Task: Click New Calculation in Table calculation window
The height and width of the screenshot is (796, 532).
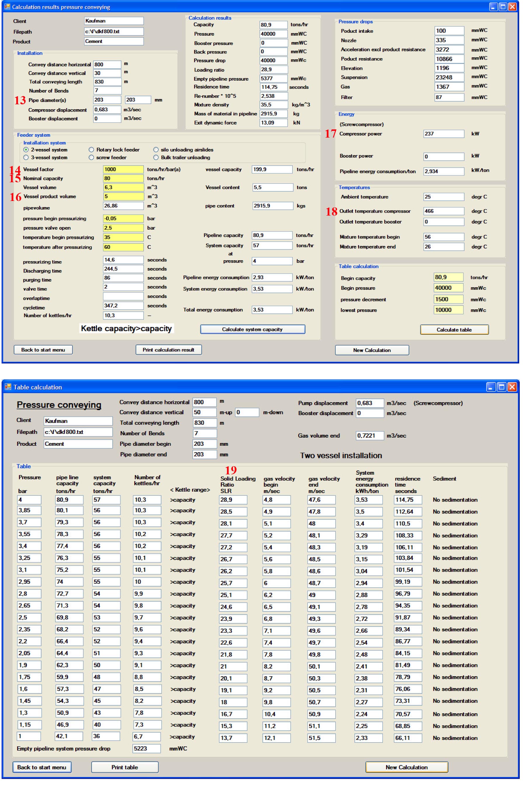Action: coord(407,767)
